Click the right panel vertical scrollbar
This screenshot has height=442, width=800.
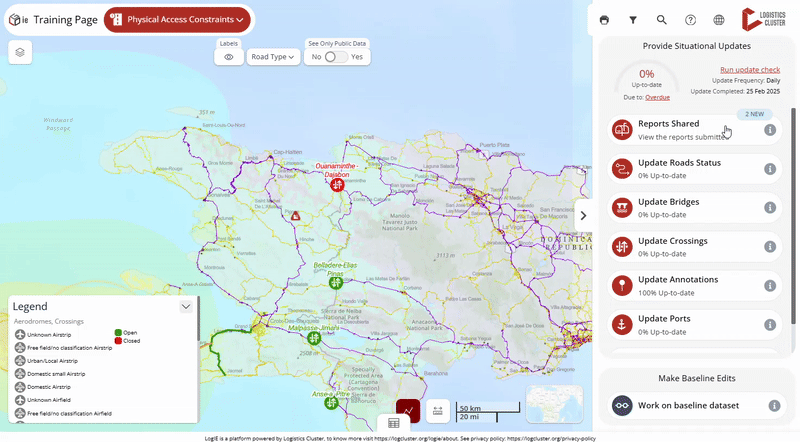point(793,215)
